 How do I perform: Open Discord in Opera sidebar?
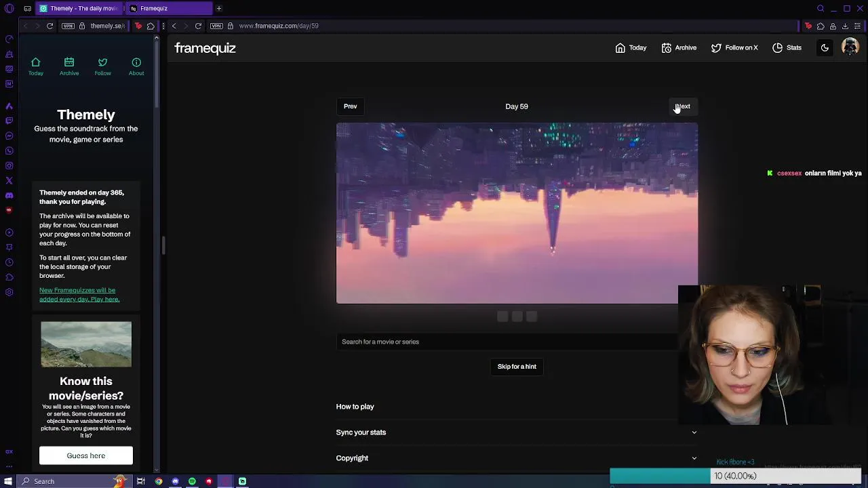[x=9, y=195]
